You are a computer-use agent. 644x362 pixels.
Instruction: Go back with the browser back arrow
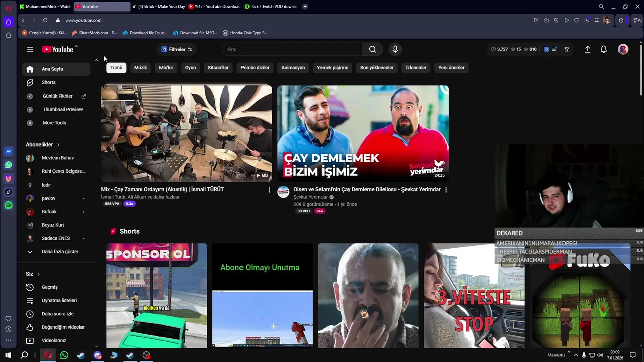coord(23,20)
